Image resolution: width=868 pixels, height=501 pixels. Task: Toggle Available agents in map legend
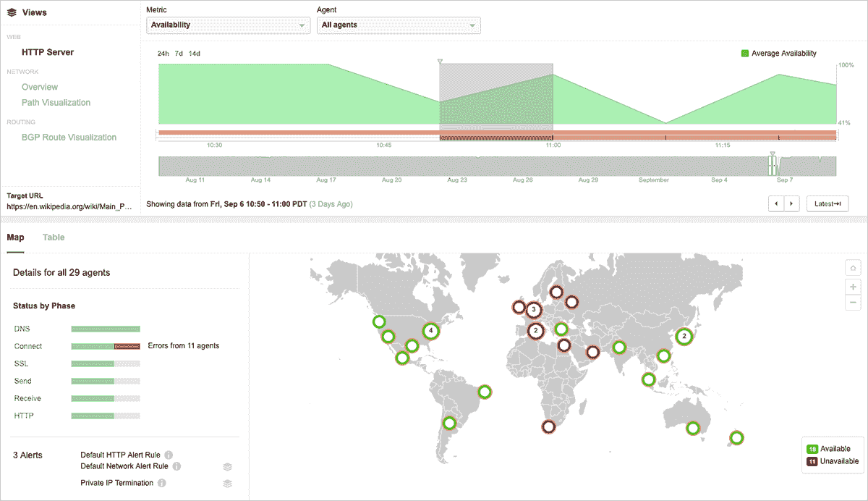833,449
